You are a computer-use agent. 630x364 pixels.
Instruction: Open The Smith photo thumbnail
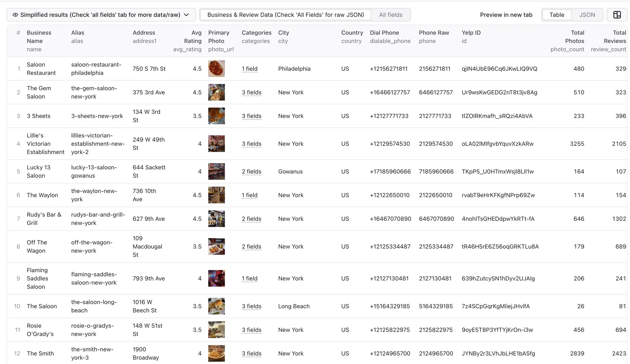(216, 353)
